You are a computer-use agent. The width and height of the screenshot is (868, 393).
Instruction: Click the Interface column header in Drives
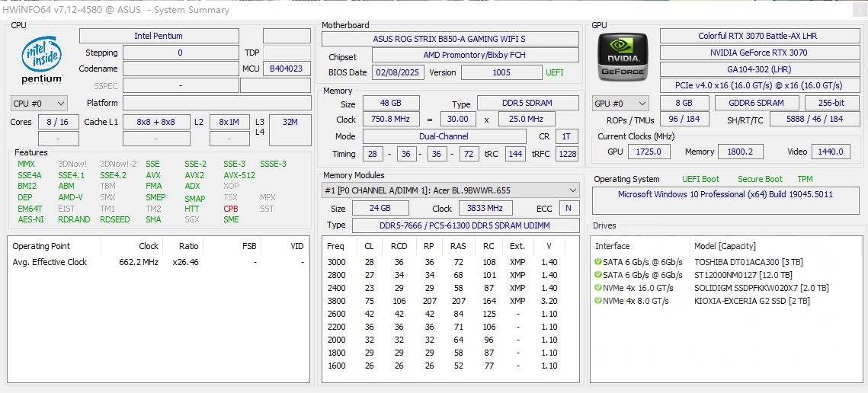(613, 246)
